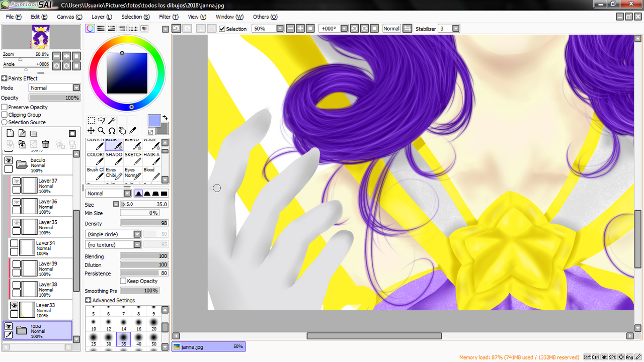Image resolution: width=644 pixels, height=362 pixels.
Task: Select the Selection Source radio button
Action: 5,122
